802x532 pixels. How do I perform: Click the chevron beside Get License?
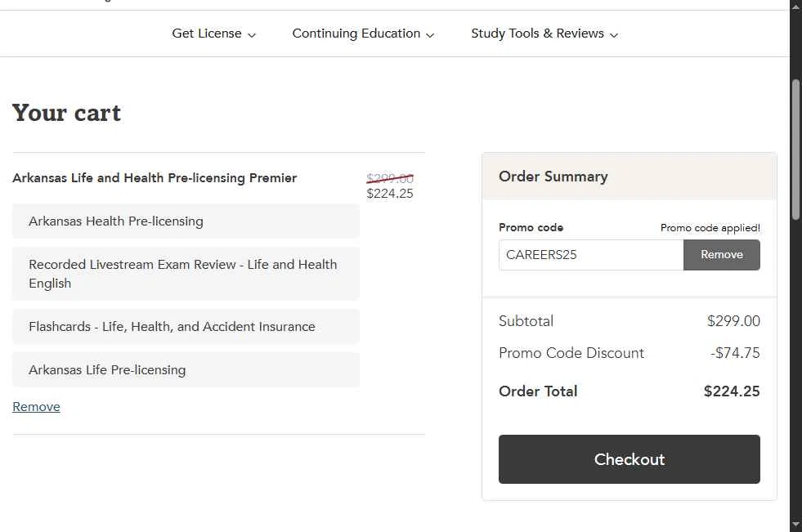[x=252, y=35]
